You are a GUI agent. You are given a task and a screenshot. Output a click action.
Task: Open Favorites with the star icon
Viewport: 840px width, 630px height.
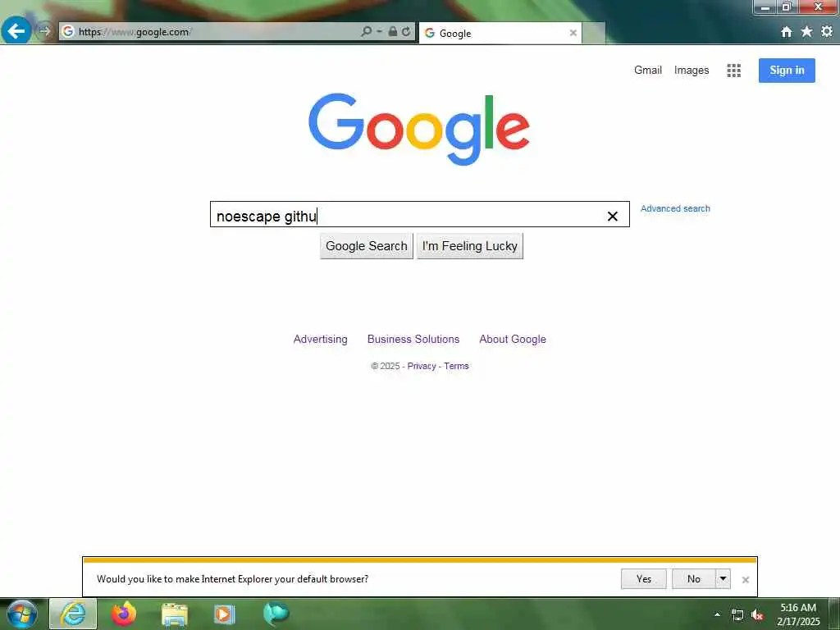(x=806, y=32)
